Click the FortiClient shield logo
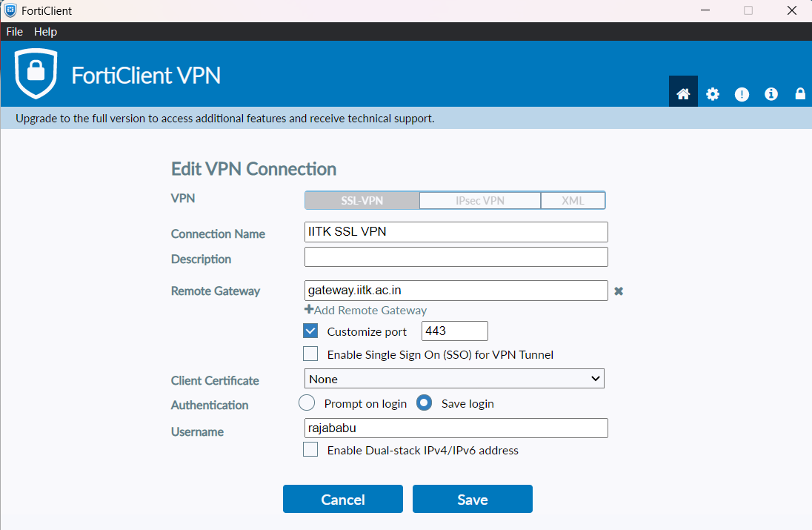The height and width of the screenshot is (530, 812). coord(36,73)
